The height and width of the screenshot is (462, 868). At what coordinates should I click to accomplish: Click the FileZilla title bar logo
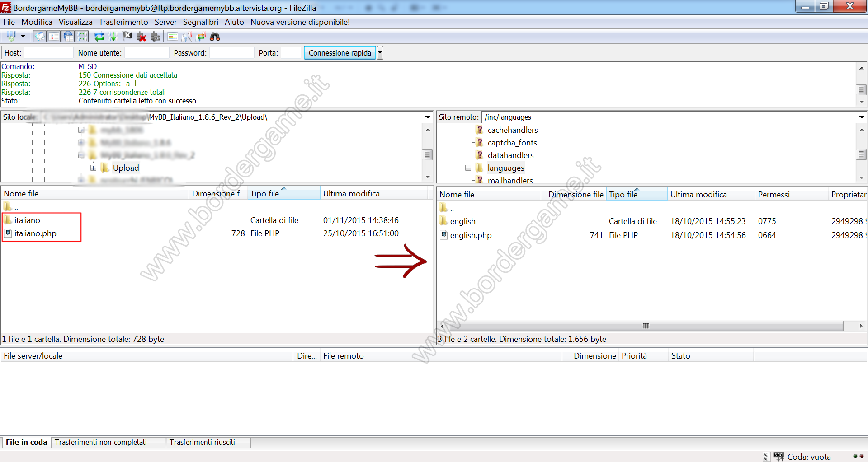[x=6, y=7]
